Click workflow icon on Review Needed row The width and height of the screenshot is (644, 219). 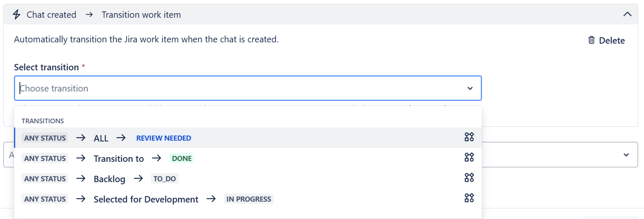[469, 137]
